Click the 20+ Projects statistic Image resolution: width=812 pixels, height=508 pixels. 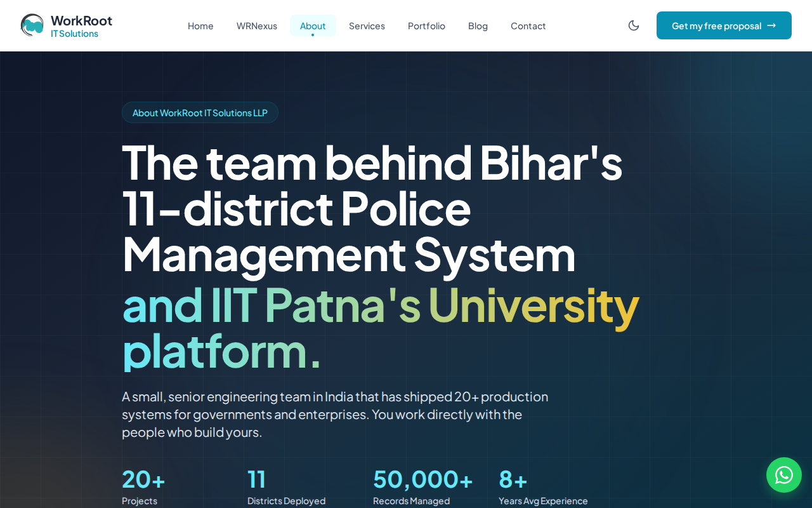coord(143,487)
